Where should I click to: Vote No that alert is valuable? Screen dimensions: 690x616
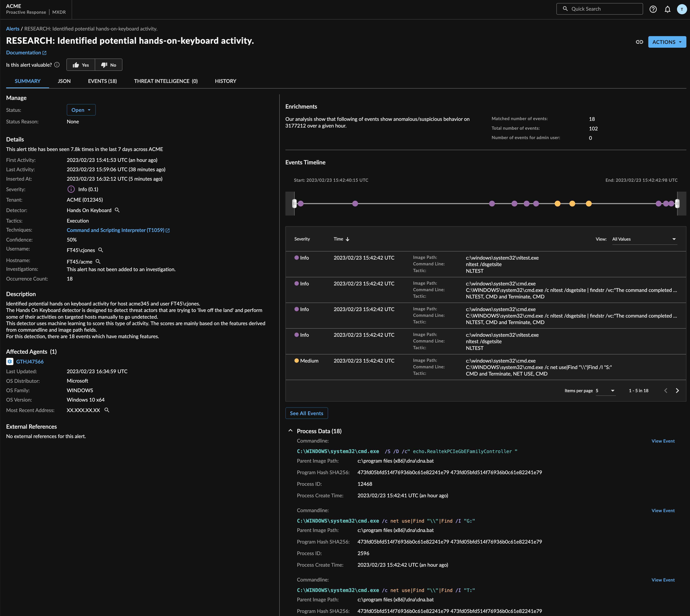[x=109, y=65]
